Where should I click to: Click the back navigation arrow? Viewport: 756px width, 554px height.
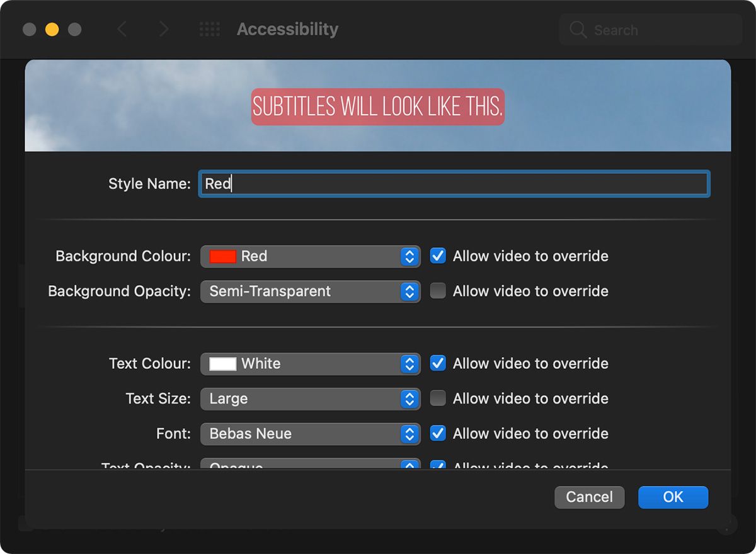[x=122, y=29]
